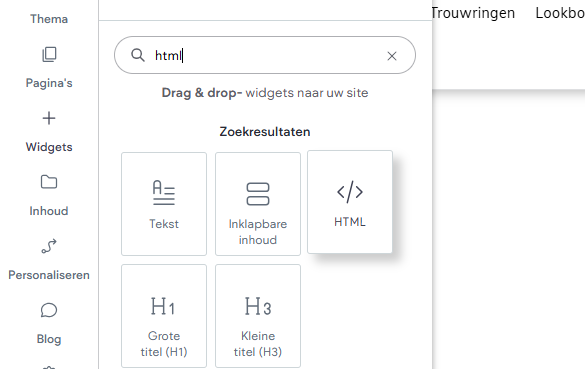
Task: Open the Personaliseren sidebar icon
Action: click(49, 246)
